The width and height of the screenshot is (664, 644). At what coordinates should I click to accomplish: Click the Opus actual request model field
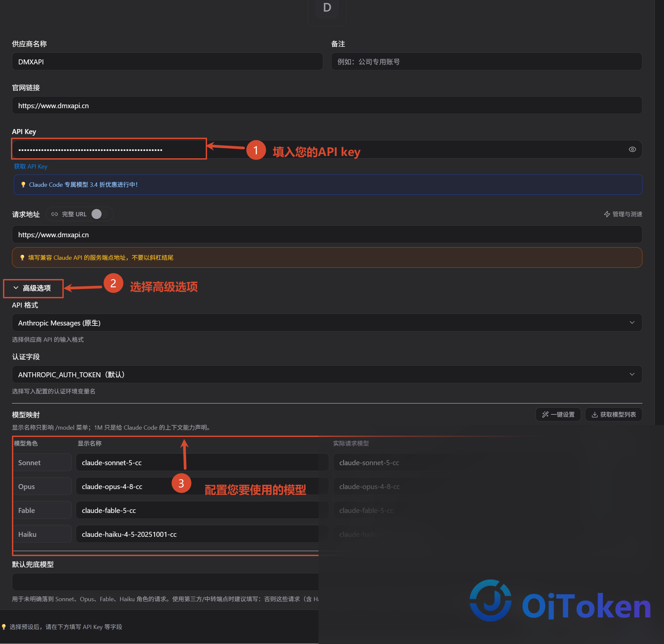tap(487, 486)
